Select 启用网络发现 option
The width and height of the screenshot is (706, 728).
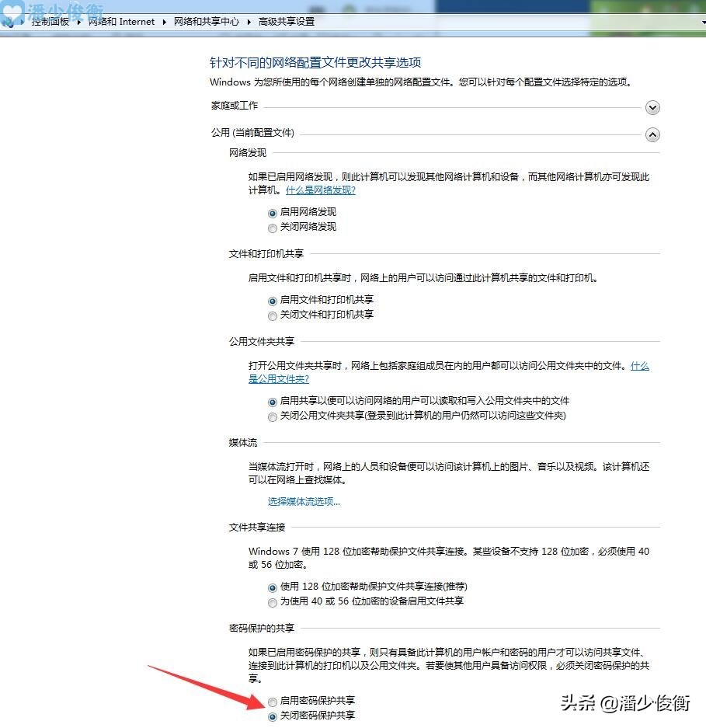pyautogui.click(x=272, y=213)
